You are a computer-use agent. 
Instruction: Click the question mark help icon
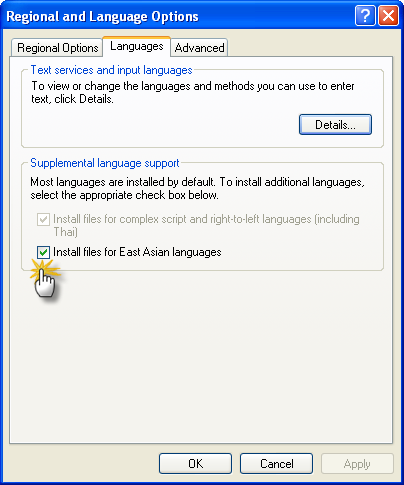click(365, 15)
